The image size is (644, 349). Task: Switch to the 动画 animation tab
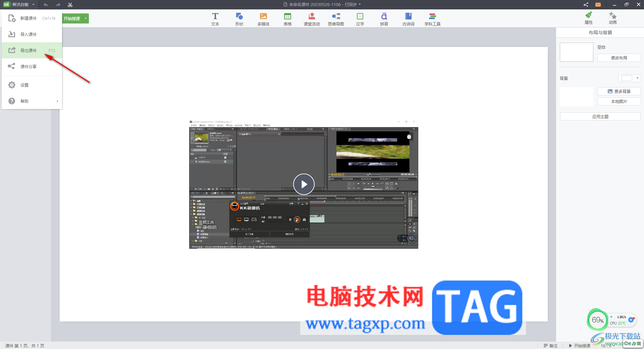[613, 18]
